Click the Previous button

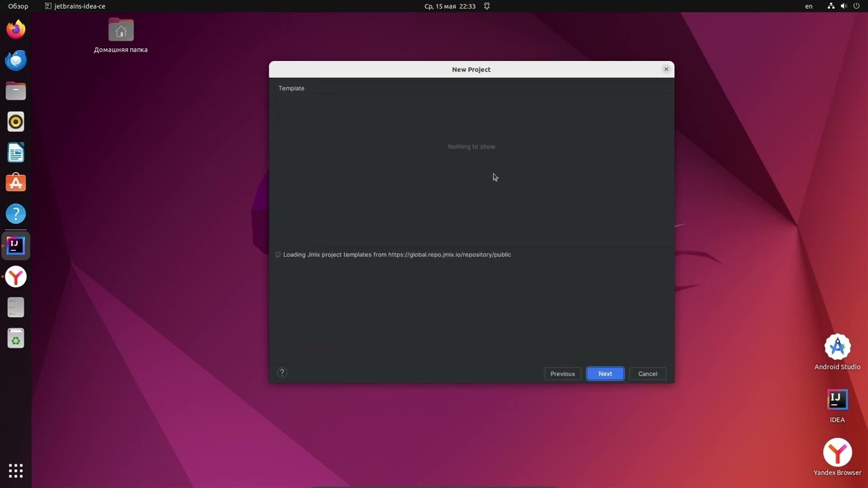562,373
